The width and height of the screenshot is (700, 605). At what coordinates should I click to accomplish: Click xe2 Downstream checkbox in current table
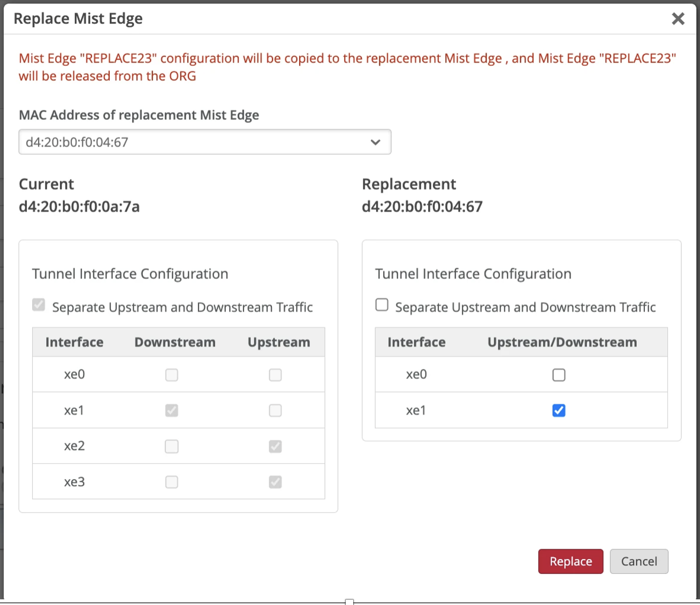point(172,447)
